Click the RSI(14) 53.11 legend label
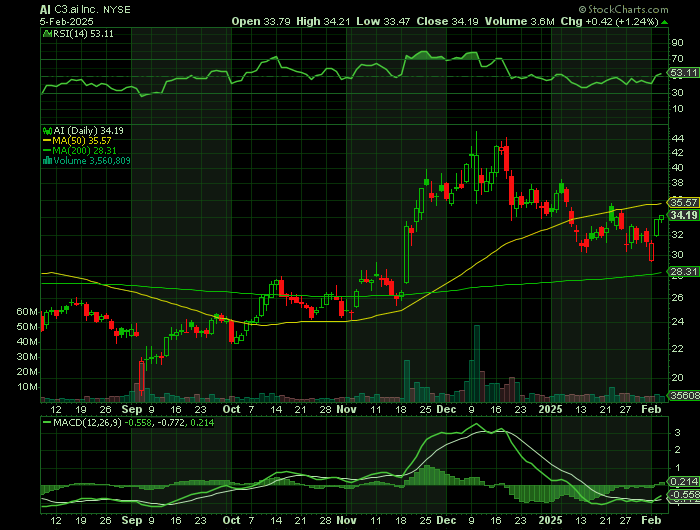The height and width of the screenshot is (530, 700). 83,33
